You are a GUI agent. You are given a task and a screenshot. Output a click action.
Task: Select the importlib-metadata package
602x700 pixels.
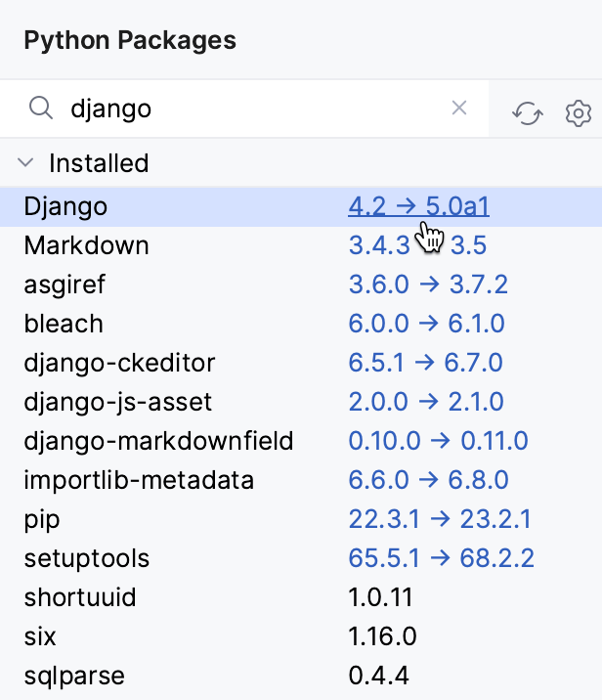point(139,480)
